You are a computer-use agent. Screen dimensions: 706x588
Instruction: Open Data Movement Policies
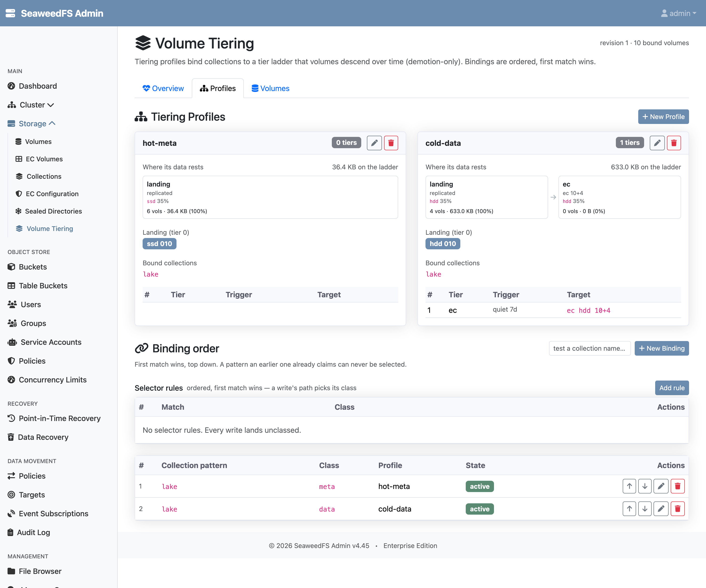click(27, 476)
